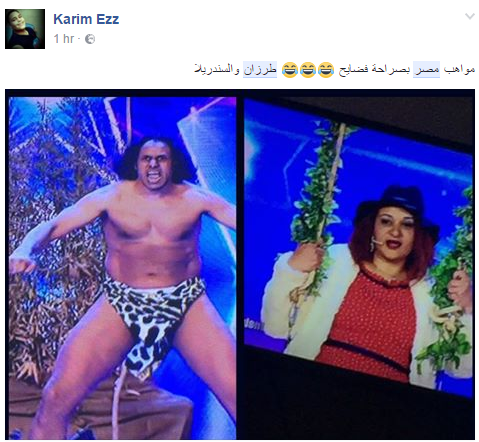Click the "1 hr" post timestamp

[x=64, y=39]
